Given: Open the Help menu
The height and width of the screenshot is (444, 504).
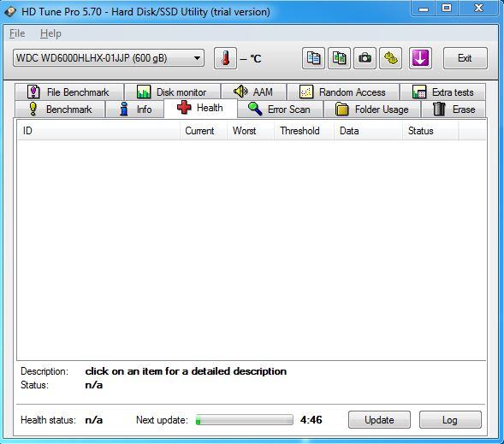Looking at the screenshot, I should coord(50,33).
